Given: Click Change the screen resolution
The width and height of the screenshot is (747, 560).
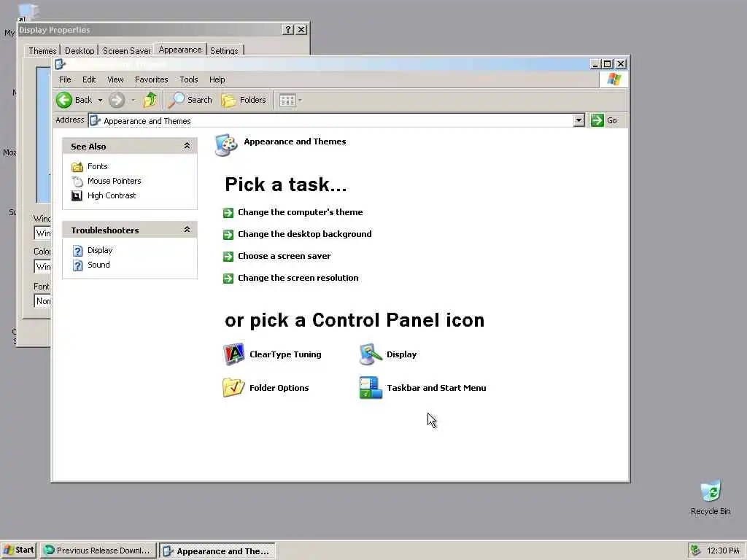Looking at the screenshot, I should (x=298, y=278).
